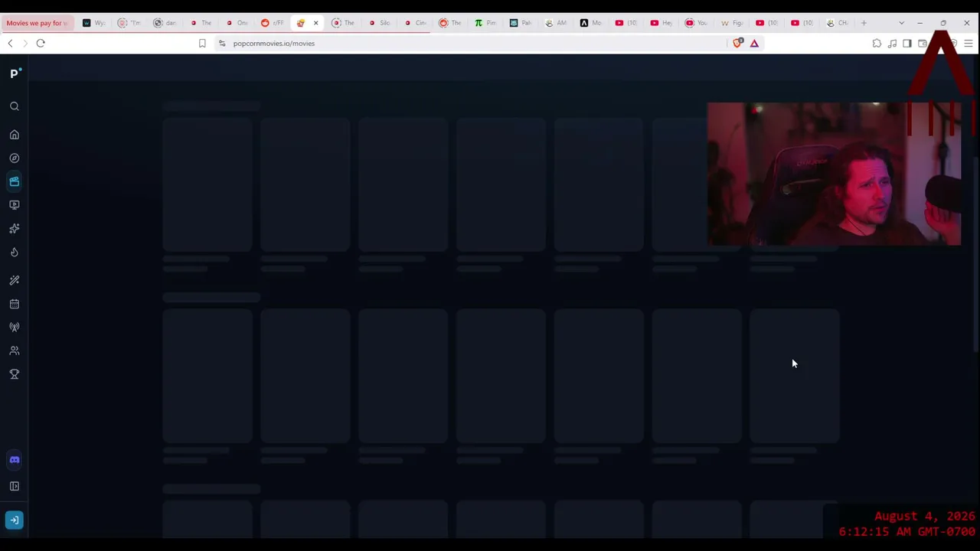Go back with the browser back arrow
The height and width of the screenshot is (551, 980).
pos(10,44)
